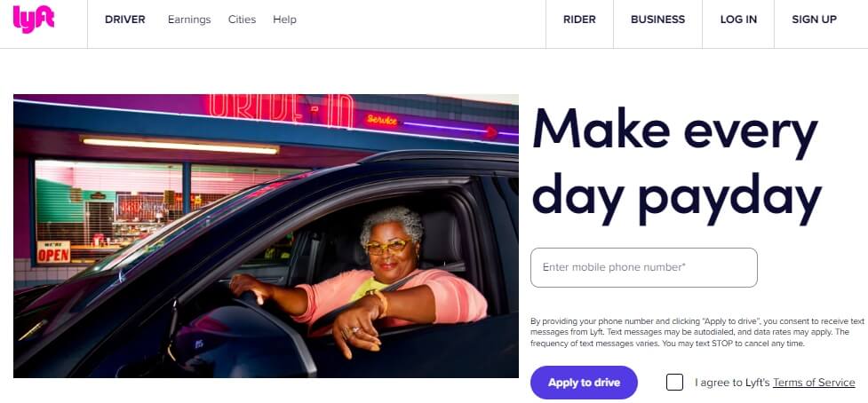This screenshot has width=868, height=403.
Task: Click the LOG IN button
Action: pos(738,20)
